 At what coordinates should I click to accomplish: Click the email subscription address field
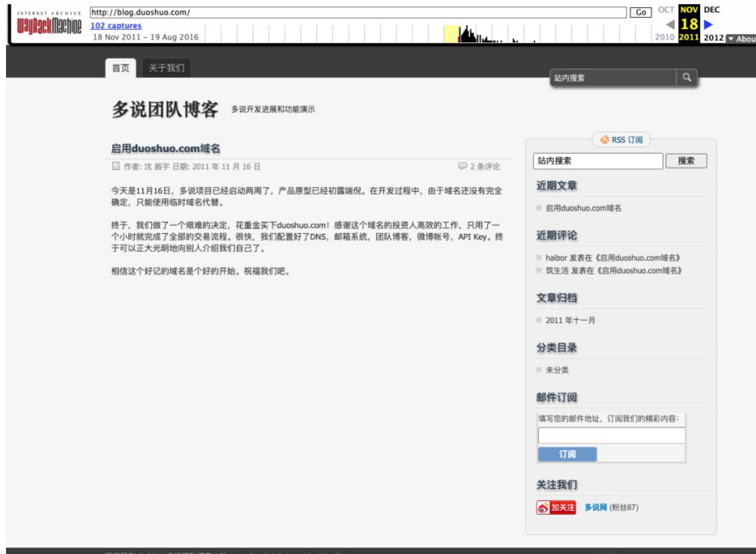612,436
